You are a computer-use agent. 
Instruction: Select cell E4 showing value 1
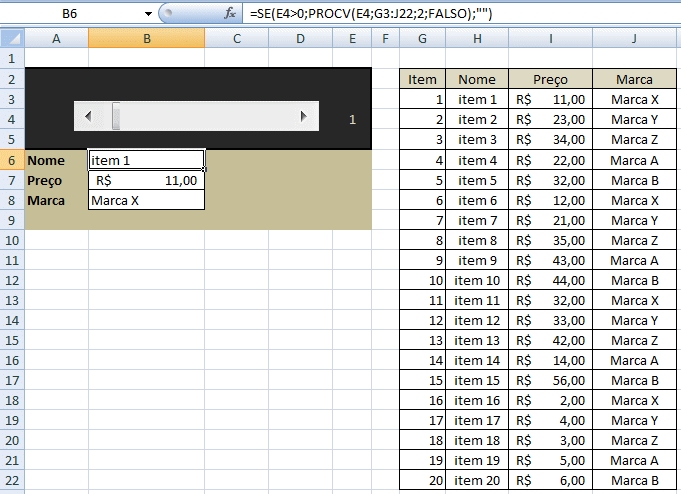coord(352,119)
